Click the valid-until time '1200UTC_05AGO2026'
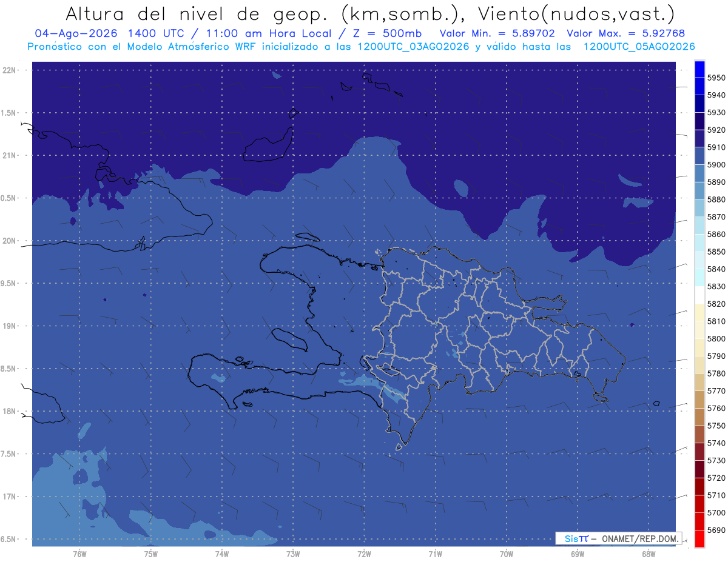The height and width of the screenshot is (562, 728). (639, 47)
